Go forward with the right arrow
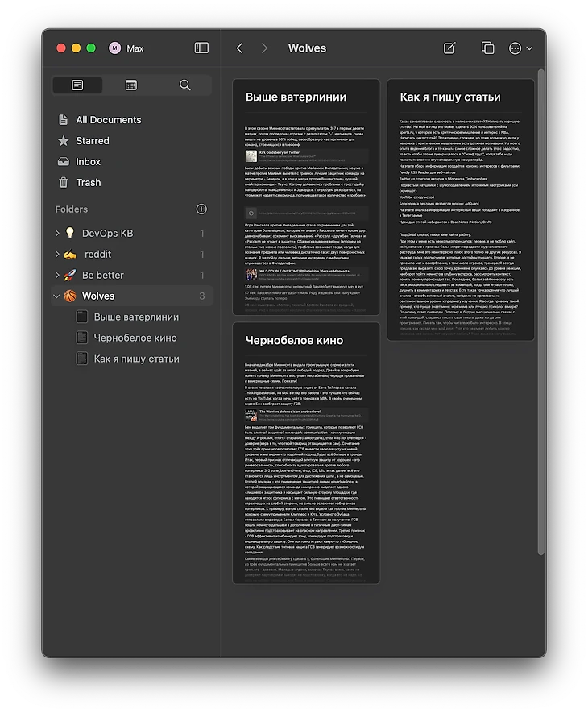Screen dimensions: 588x713 265,48
